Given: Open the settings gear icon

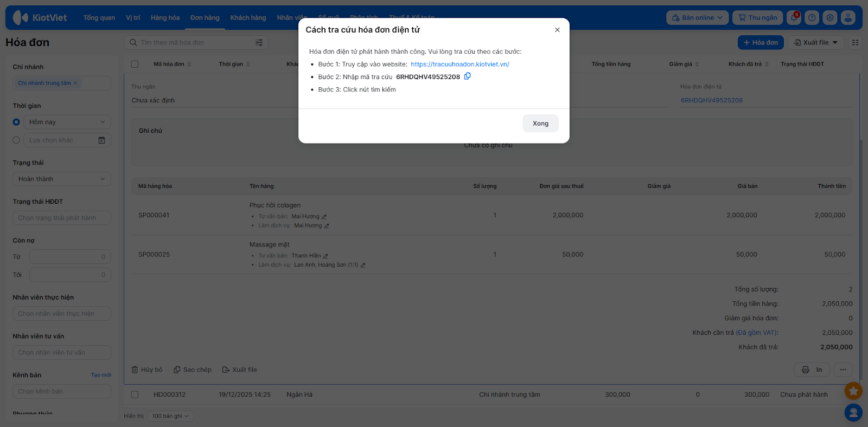Looking at the screenshot, I should point(829,18).
